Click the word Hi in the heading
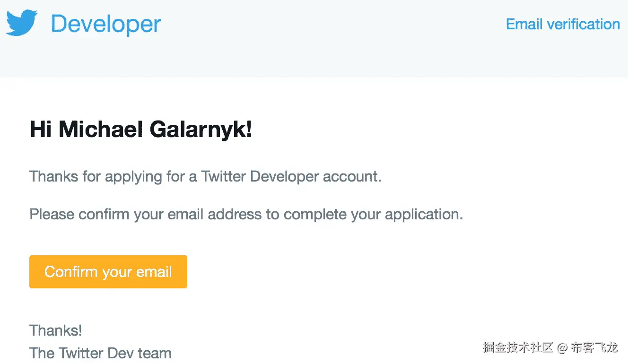The width and height of the screenshot is (628, 364). coord(41,129)
